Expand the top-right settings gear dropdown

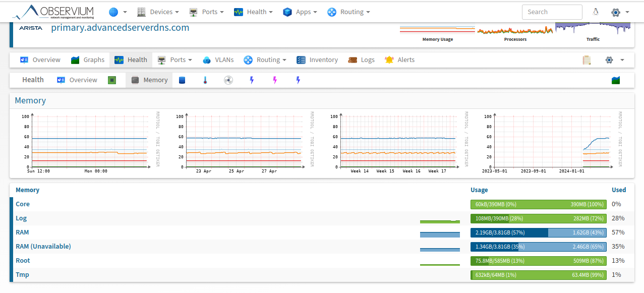[x=620, y=12]
